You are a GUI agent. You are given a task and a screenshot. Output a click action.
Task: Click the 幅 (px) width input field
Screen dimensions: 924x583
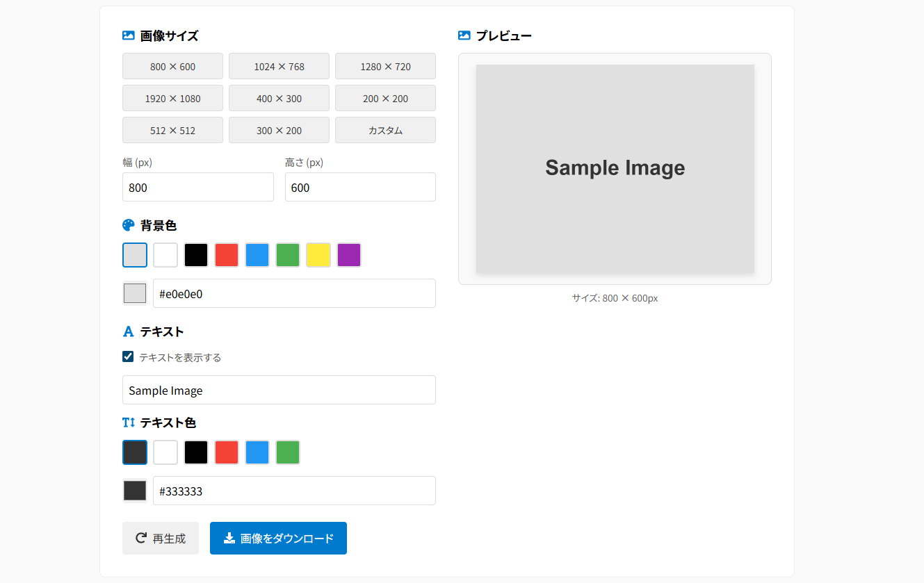tap(197, 187)
